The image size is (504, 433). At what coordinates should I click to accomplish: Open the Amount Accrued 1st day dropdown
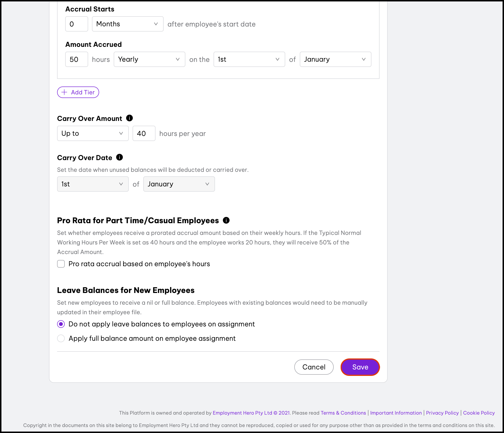coord(249,59)
